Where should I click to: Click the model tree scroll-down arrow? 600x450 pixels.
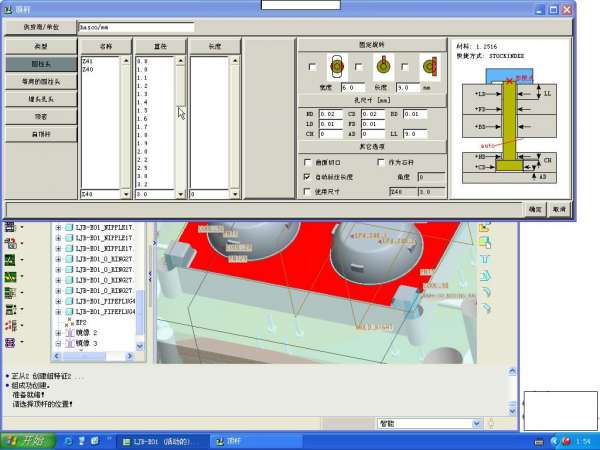point(140,347)
